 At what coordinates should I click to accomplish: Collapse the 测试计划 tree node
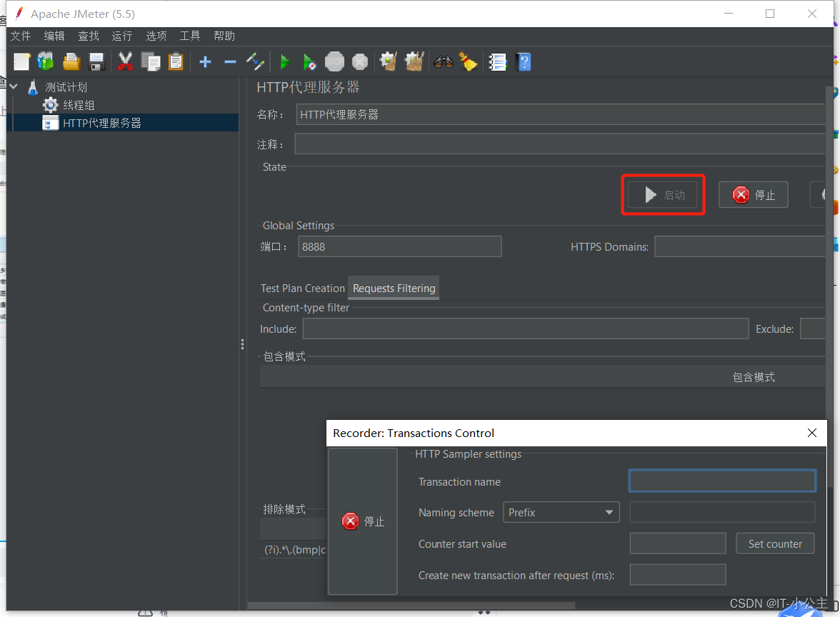coord(14,87)
